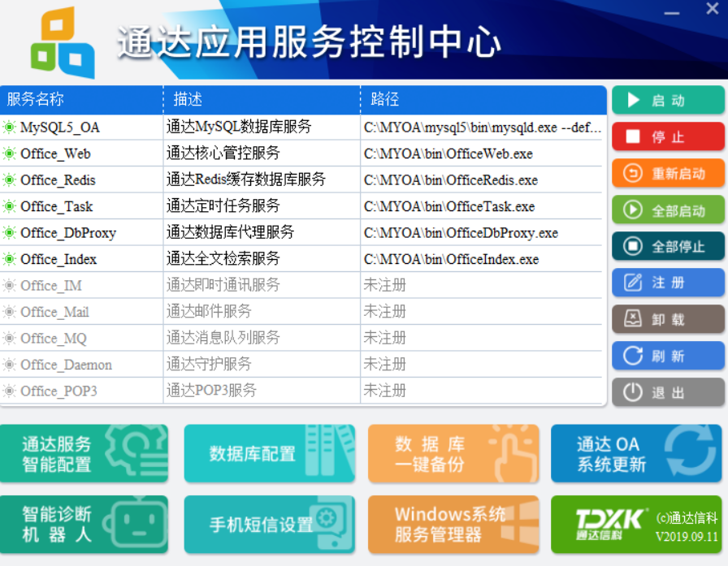Viewport: 728px width, 566px height.
Task: Click description 通达核心管控服务
Action: (223, 153)
